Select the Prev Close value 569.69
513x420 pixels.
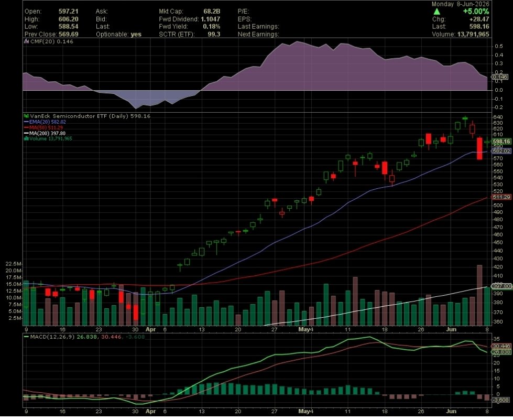point(68,34)
